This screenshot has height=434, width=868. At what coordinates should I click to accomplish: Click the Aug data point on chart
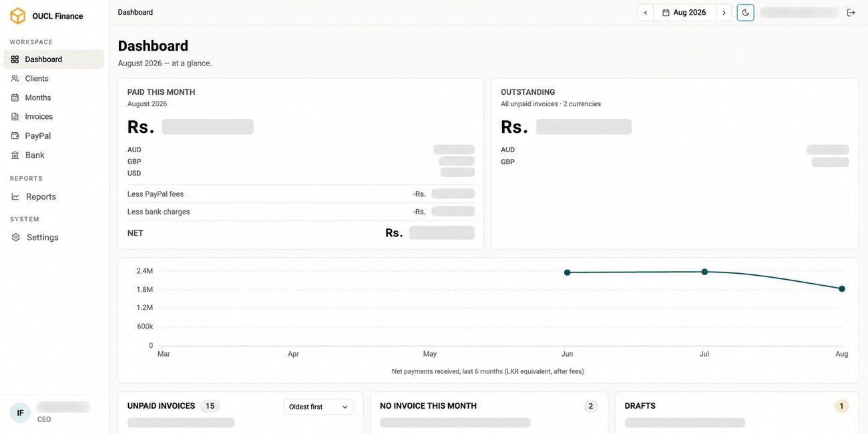842,289
